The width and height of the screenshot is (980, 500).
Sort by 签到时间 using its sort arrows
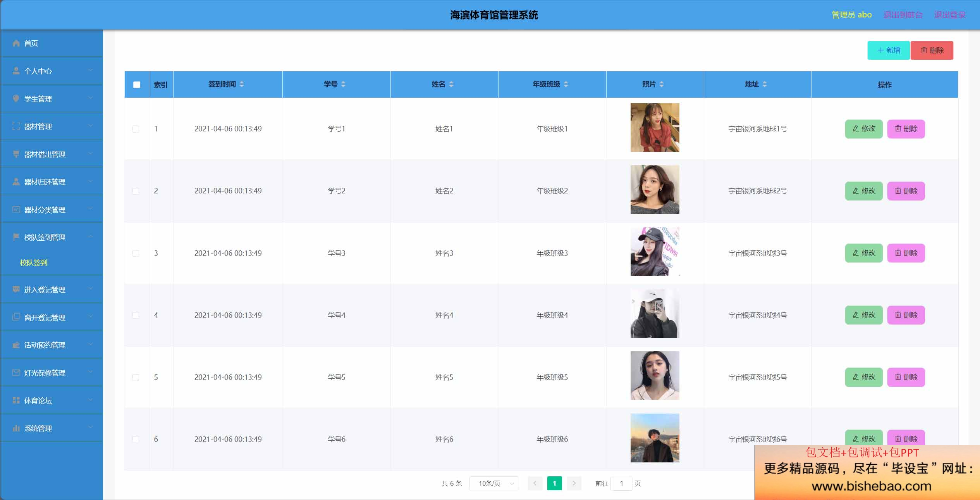tap(242, 84)
